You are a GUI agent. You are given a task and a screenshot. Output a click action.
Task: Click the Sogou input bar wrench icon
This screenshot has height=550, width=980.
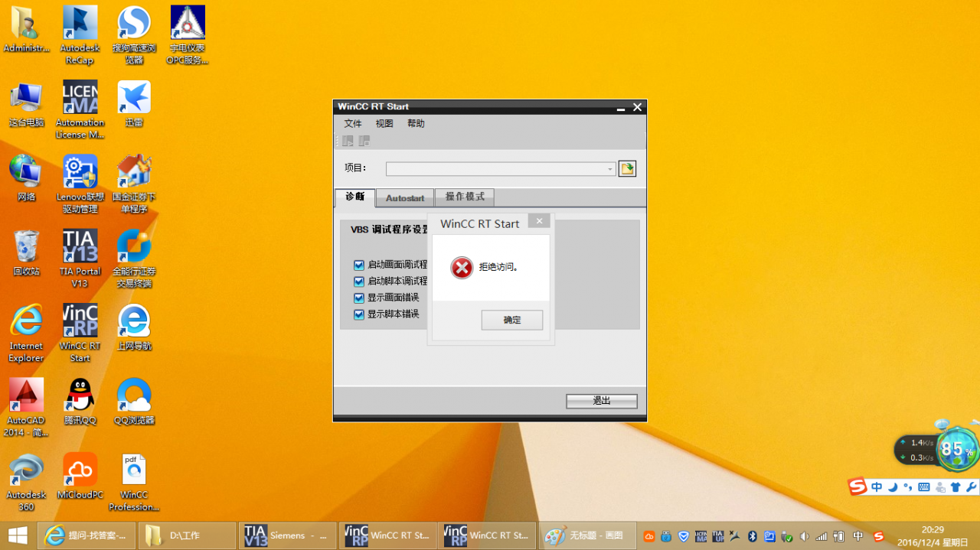point(971,487)
